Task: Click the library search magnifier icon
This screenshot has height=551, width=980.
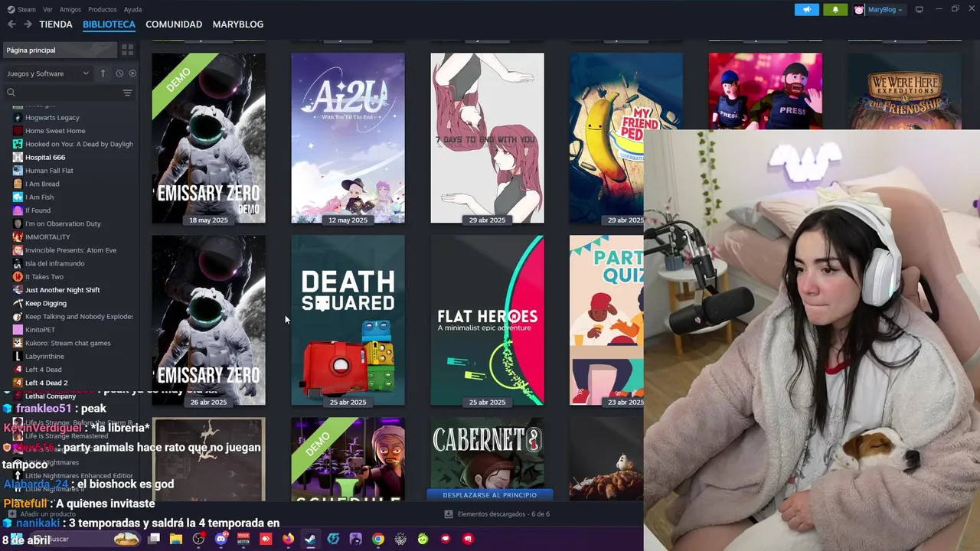Action: coord(11,93)
